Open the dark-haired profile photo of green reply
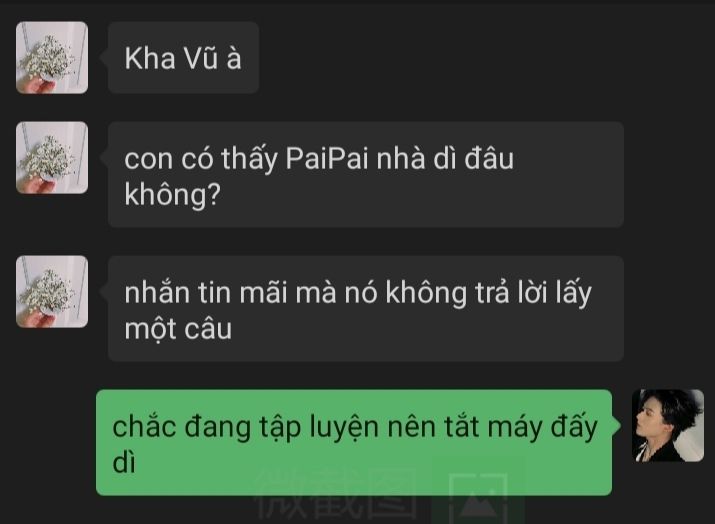The image size is (715, 524). click(x=668, y=425)
